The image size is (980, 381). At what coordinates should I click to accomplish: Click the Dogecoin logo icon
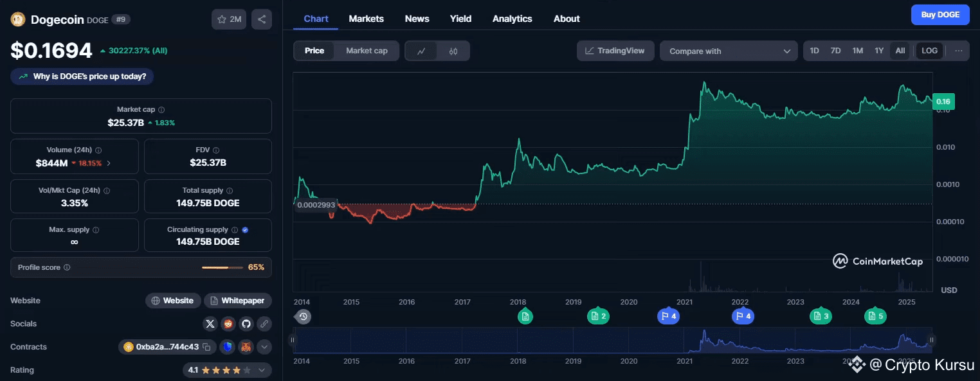[x=17, y=19]
